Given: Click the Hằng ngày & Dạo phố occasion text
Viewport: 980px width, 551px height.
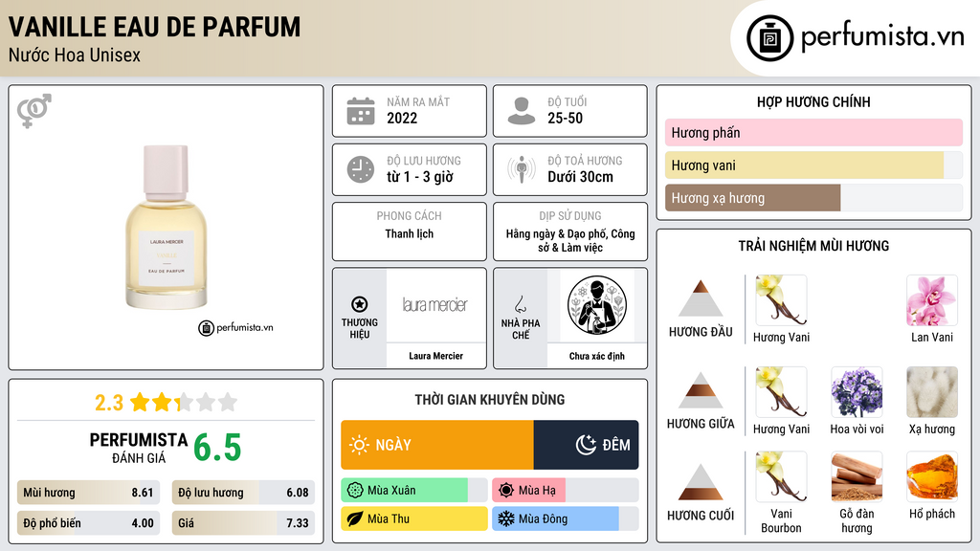Looking at the screenshot, I should click(x=570, y=240).
